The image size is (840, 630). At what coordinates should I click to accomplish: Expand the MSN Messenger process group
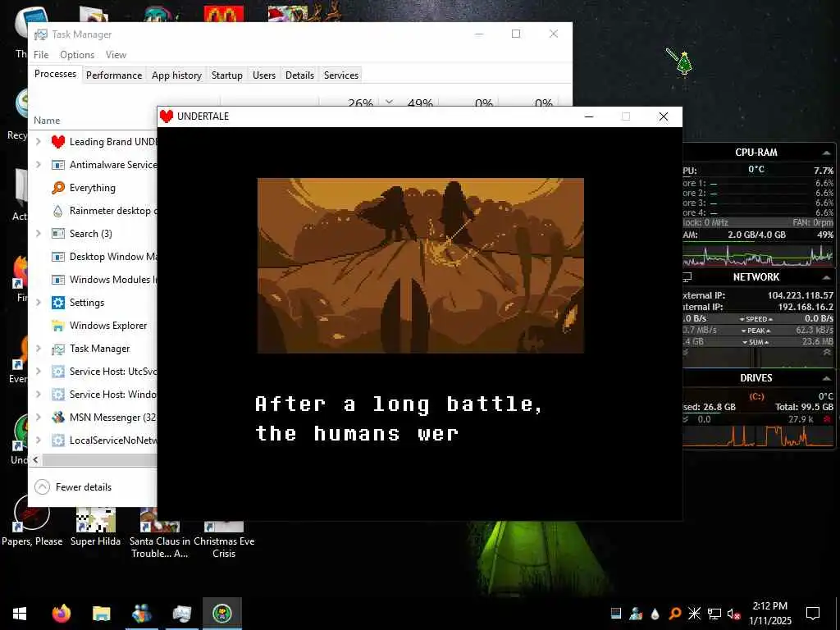[39, 417]
